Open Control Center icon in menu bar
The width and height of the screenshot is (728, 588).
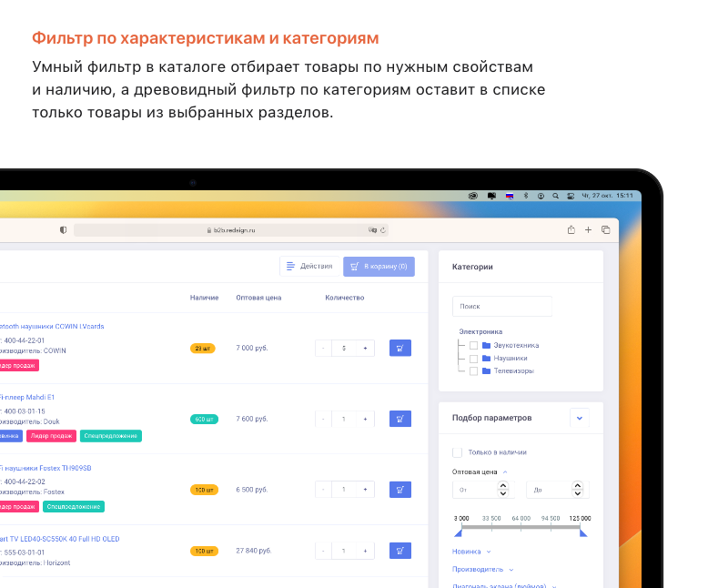571,196
